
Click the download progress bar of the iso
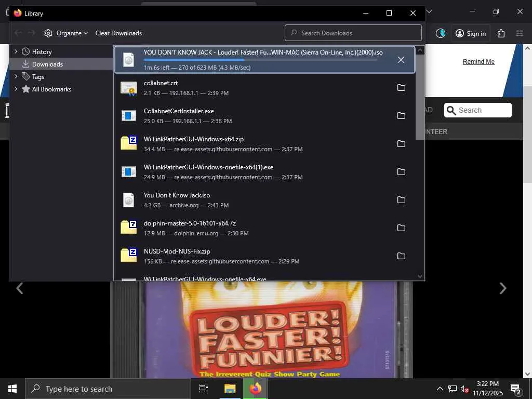click(x=260, y=60)
